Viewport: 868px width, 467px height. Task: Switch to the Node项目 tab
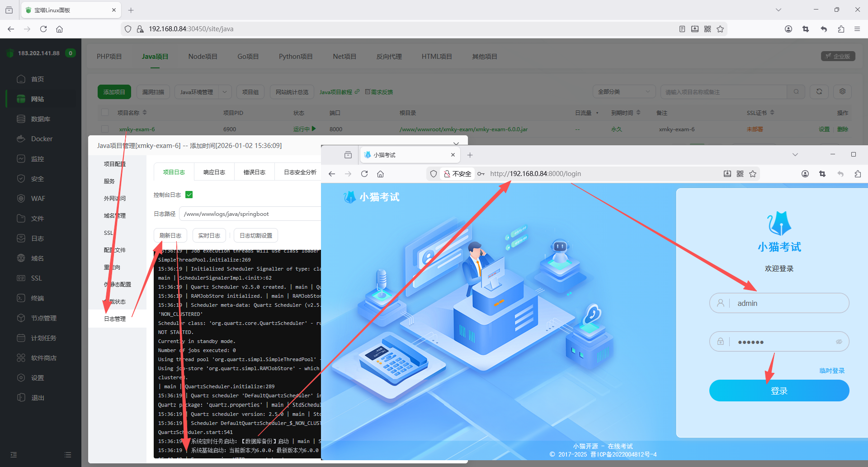203,57
